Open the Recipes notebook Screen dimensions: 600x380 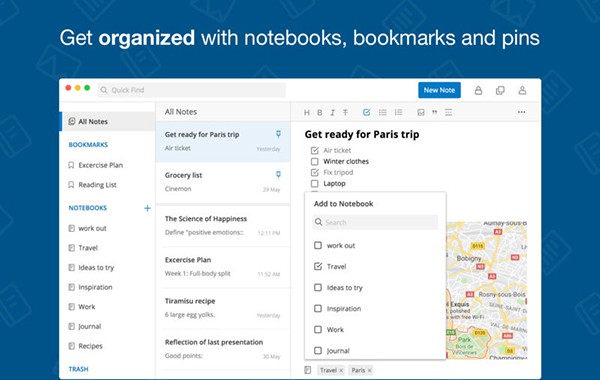(x=91, y=346)
